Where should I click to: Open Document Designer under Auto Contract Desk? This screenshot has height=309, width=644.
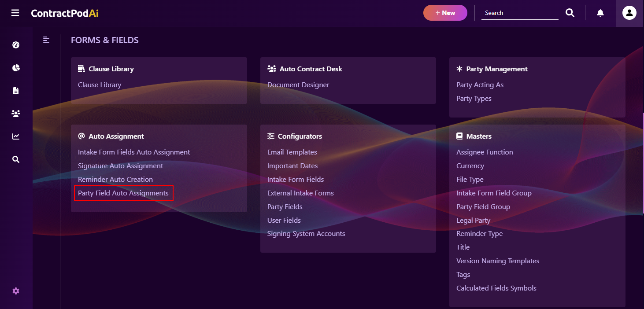pos(298,85)
